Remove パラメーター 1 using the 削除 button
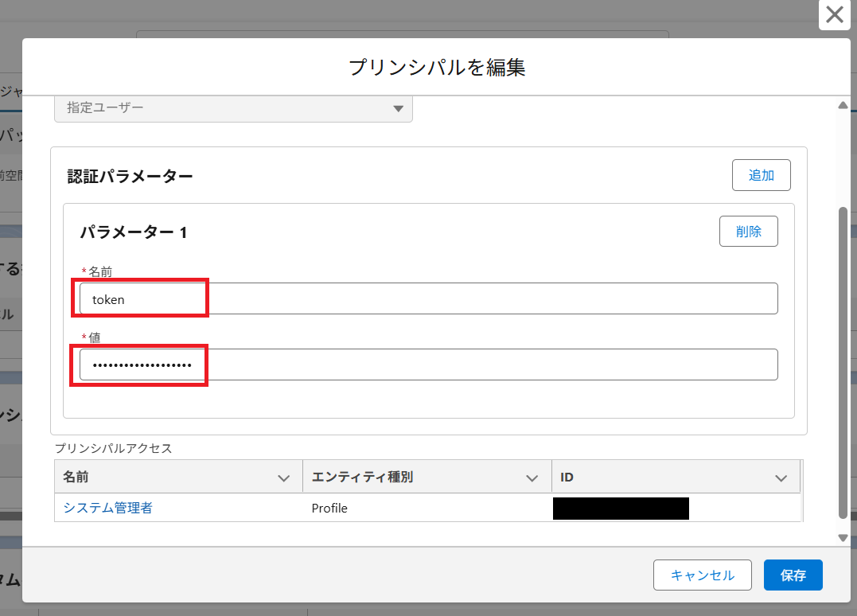 coord(748,231)
